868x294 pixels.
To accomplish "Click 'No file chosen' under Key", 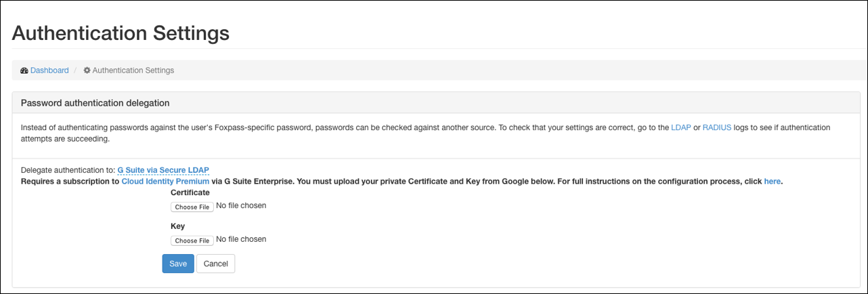I will 241,239.
